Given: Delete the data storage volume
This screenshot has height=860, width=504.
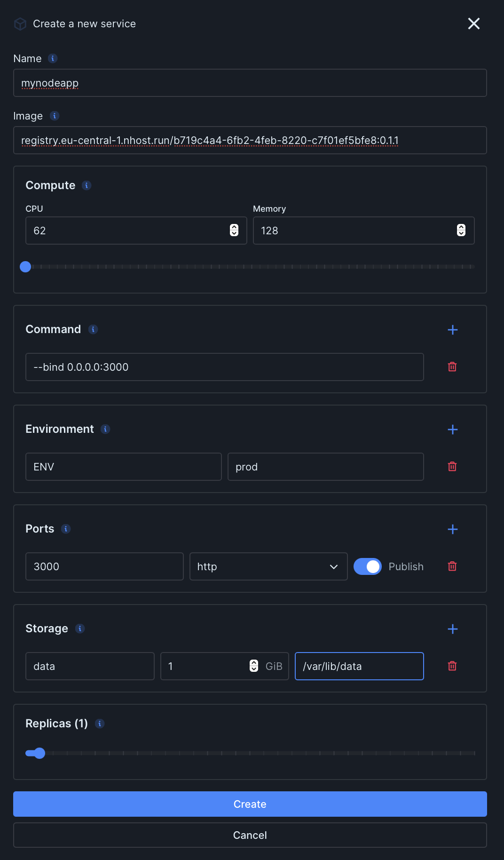Looking at the screenshot, I should coord(452,666).
